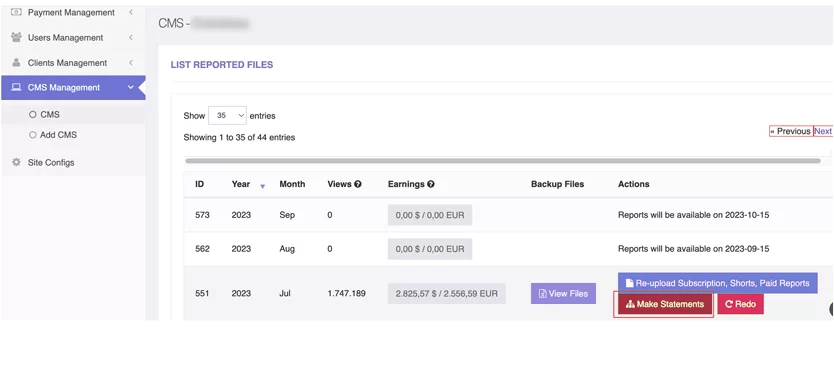Expand the Payment Management chevron
This screenshot has height=377, width=834.
tap(130, 12)
